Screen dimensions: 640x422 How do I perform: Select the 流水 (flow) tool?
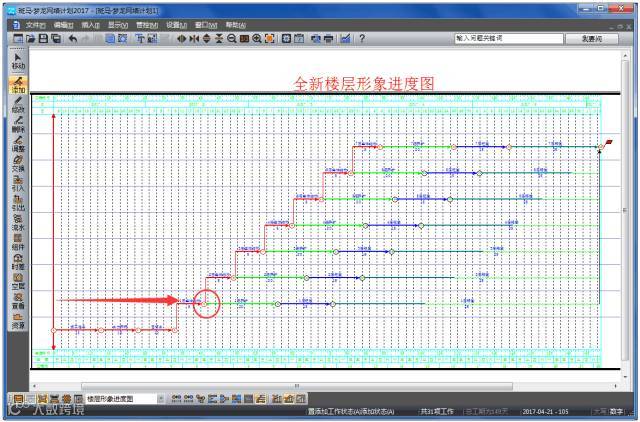pos(18,223)
